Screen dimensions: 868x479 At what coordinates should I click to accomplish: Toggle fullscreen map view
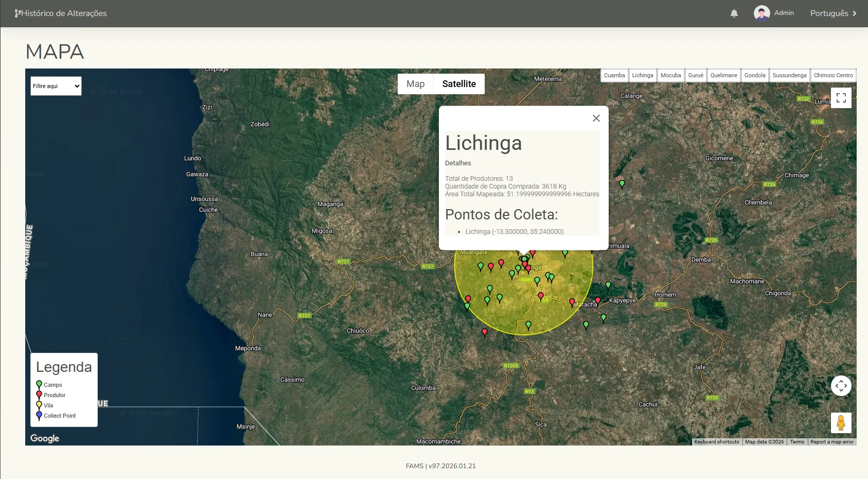click(x=841, y=98)
